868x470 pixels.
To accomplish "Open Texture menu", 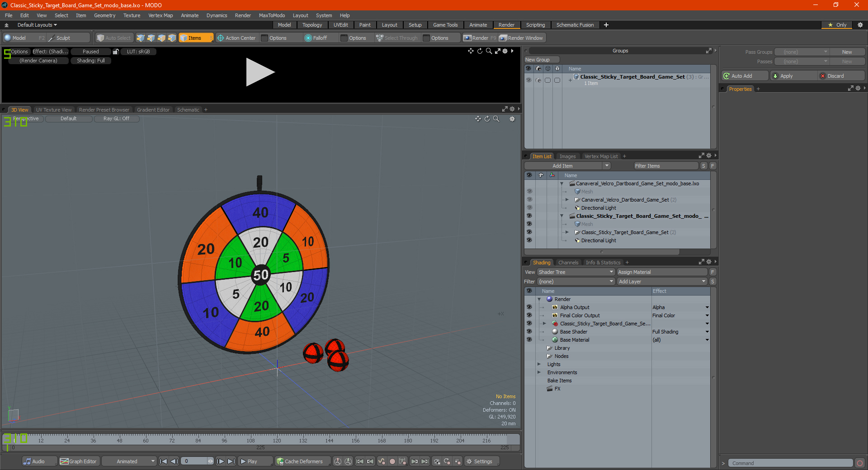I will 132,15.
